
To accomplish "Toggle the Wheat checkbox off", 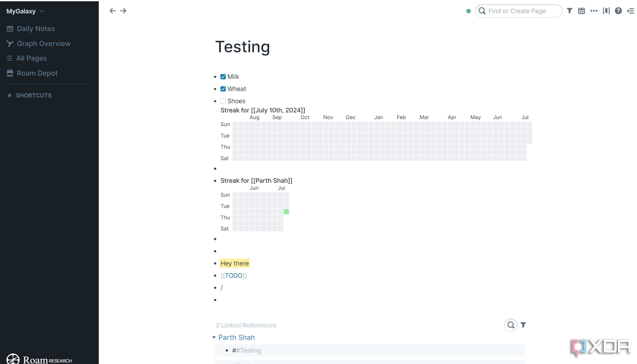I will (223, 89).
